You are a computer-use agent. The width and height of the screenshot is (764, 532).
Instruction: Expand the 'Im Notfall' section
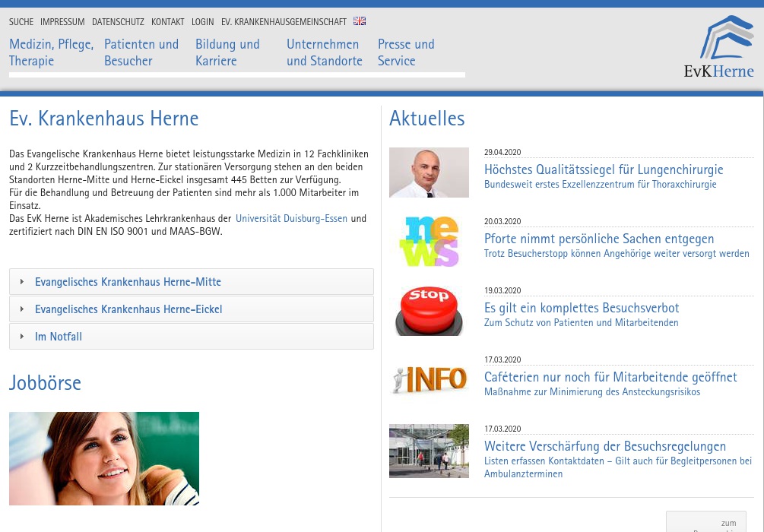pos(58,336)
